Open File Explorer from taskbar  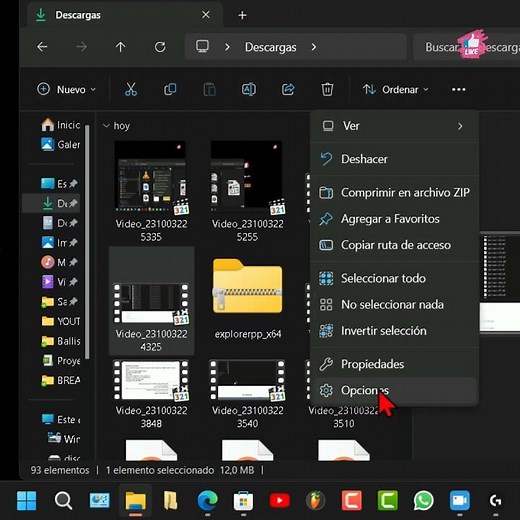coord(135,500)
